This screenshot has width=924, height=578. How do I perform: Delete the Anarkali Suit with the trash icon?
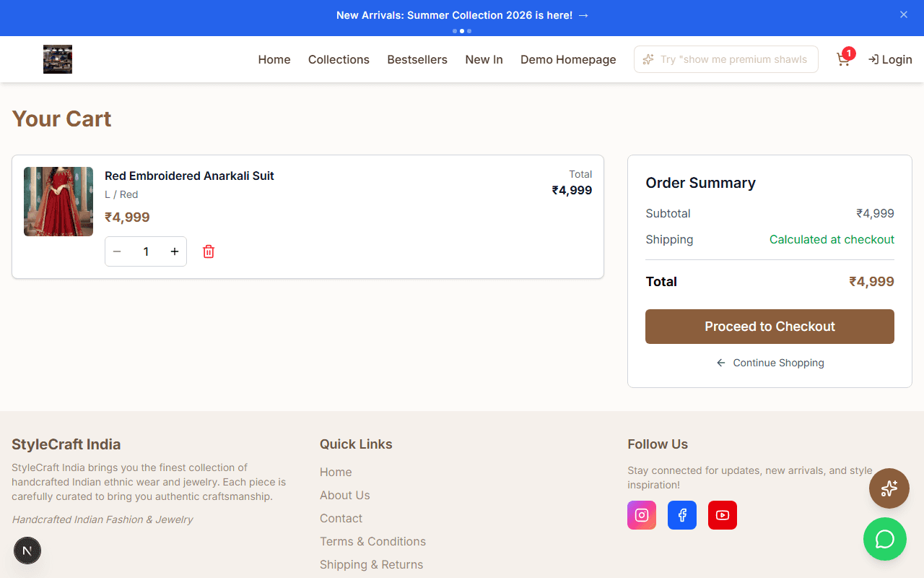[x=209, y=251]
